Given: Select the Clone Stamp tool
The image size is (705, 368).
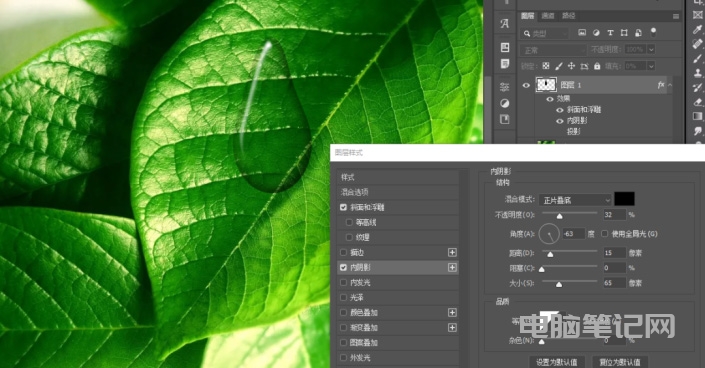Looking at the screenshot, I should tap(698, 73).
